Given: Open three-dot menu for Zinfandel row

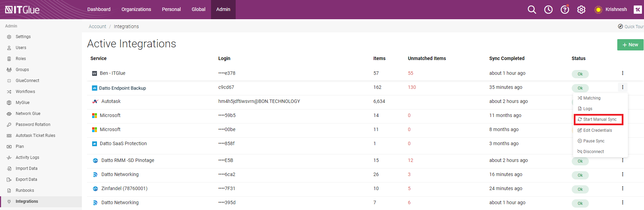Looking at the screenshot, I should [x=622, y=188].
